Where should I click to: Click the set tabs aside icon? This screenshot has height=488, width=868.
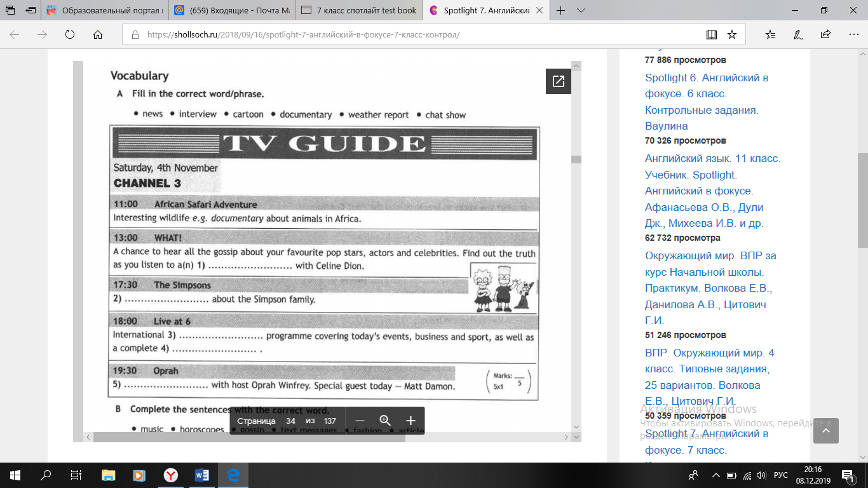(30, 10)
